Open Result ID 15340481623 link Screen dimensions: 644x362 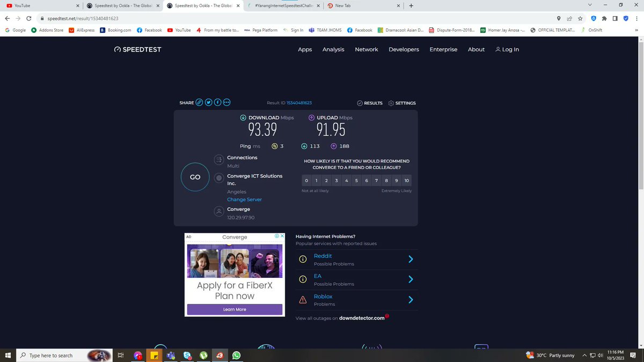(299, 103)
